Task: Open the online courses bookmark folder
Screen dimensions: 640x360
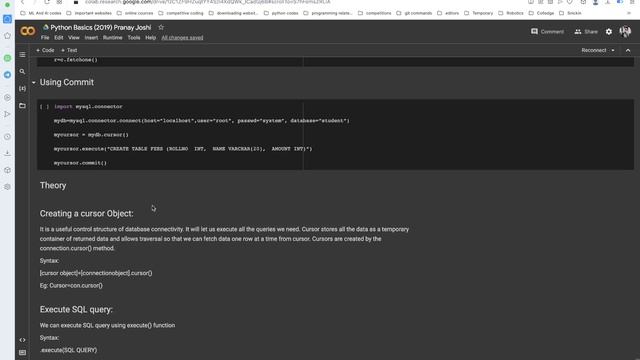Action: 135,13
